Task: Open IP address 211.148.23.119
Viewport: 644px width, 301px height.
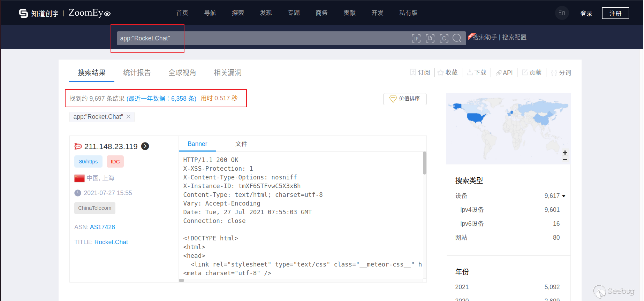Action: pyautogui.click(x=111, y=146)
